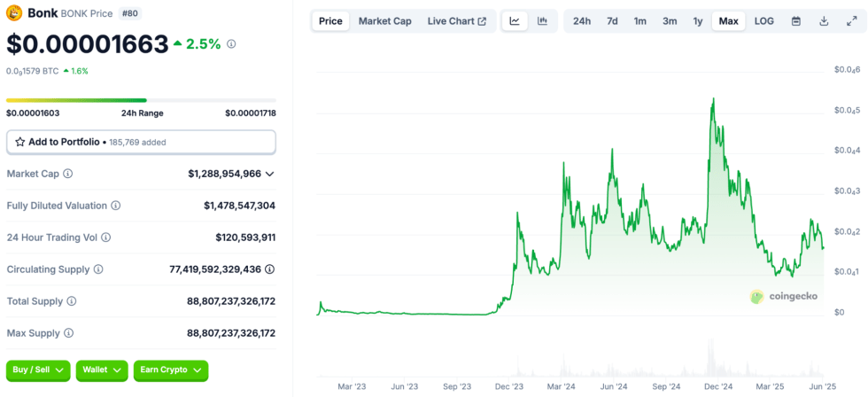Switch to candlestick chart view
The width and height of the screenshot is (868, 397).
542,21
